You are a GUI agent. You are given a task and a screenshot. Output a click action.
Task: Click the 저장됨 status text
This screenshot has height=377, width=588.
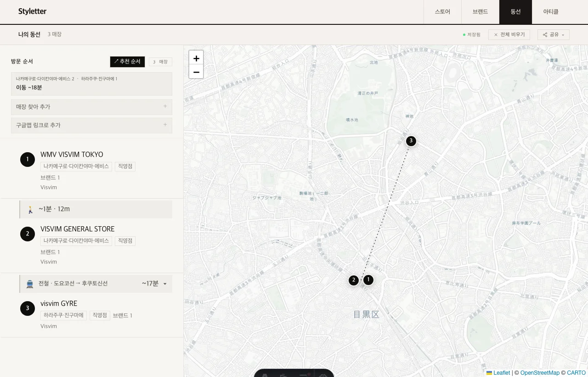[x=474, y=35]
